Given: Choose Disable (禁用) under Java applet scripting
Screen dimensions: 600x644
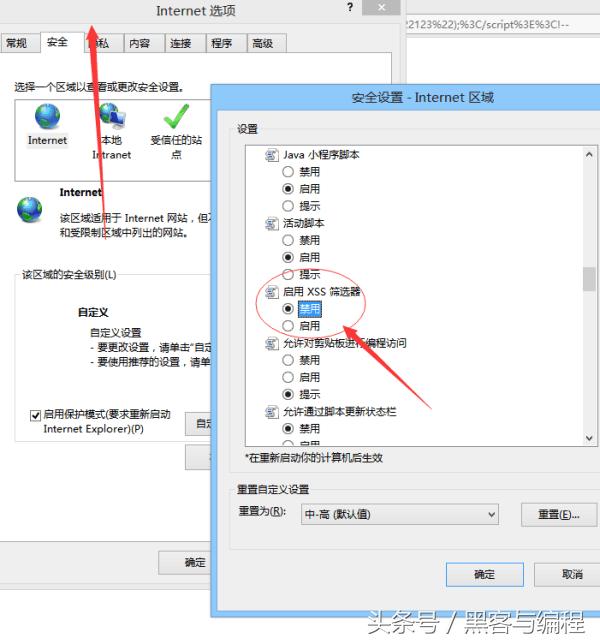Looking at the screenshot, I should click(x=288, y=172).
